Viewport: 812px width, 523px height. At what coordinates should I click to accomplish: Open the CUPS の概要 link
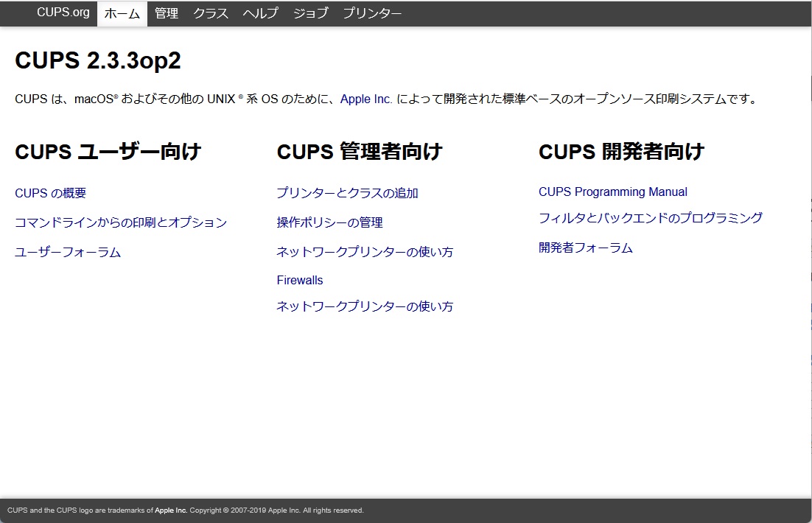(51, 193)
